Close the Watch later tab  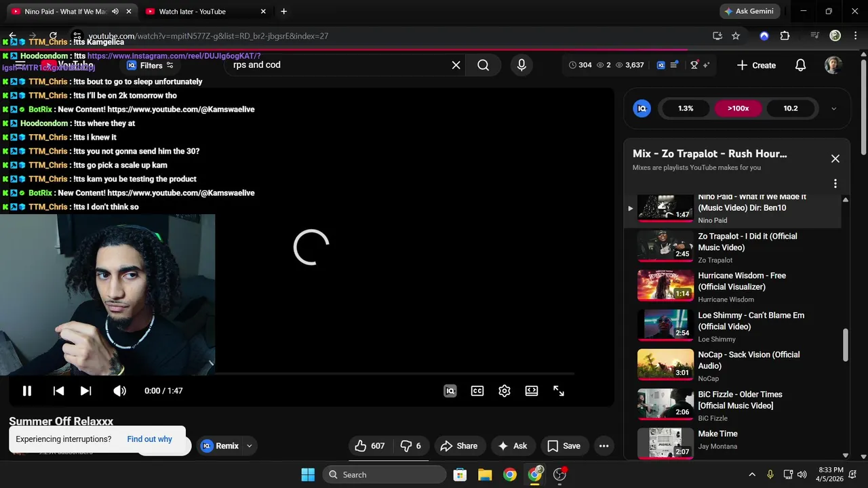[x=264, y=12]
